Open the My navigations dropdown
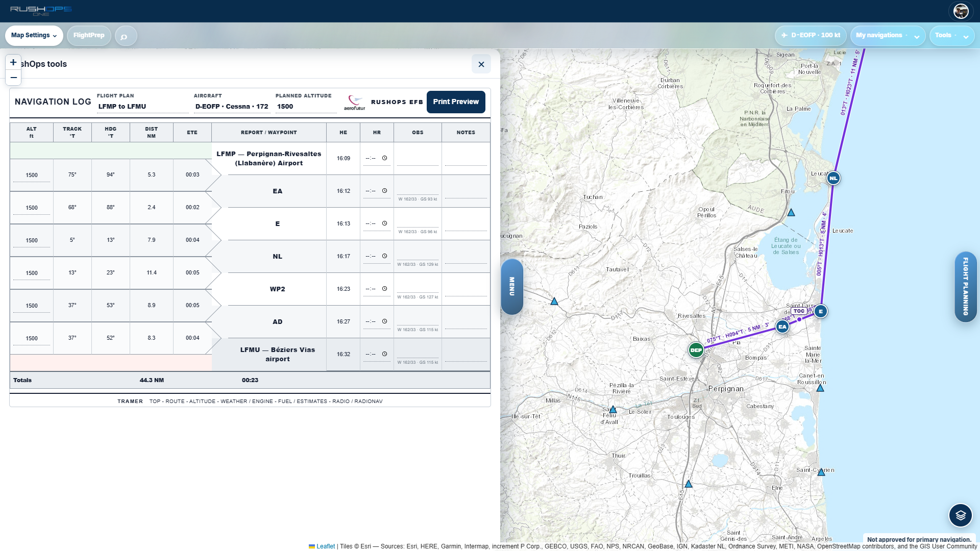980x551 pixels. 888,36
